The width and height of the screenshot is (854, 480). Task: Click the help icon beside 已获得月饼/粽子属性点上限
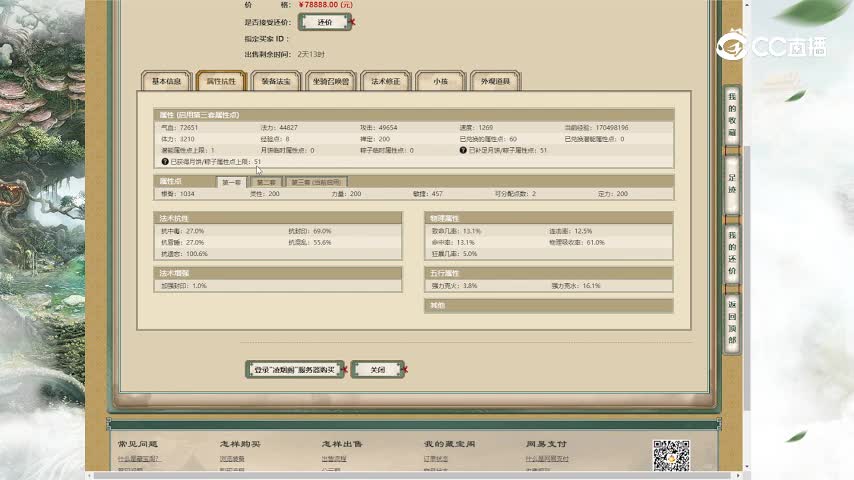pyautogui.click(x=165, y=161)
